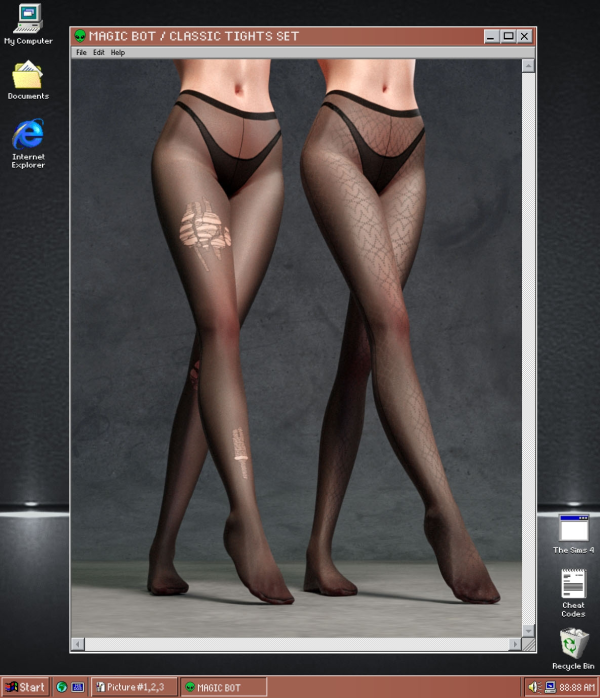Close the MAGIC BOT window

[525, 37]
